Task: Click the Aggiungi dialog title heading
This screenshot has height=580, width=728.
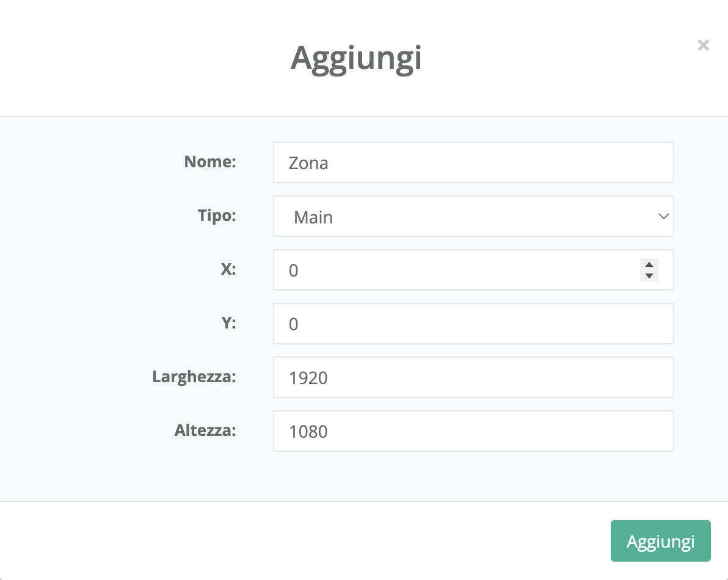Action: pos(356,59)
